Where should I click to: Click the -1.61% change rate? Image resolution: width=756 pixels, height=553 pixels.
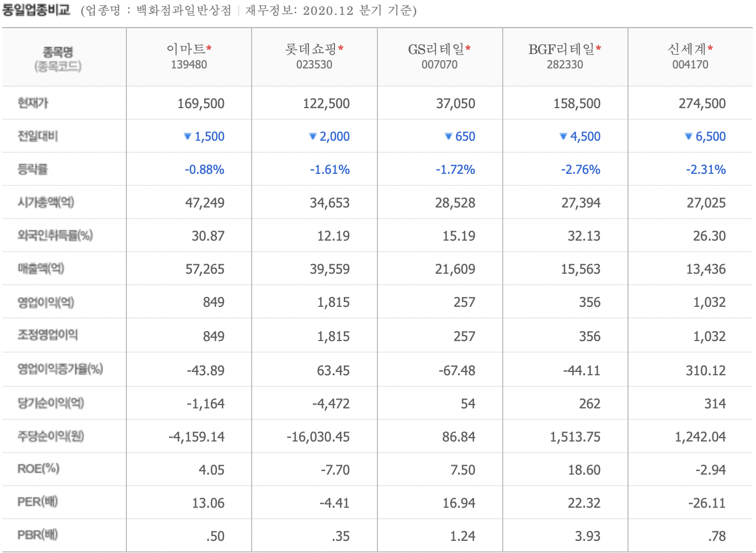[330, 170]
